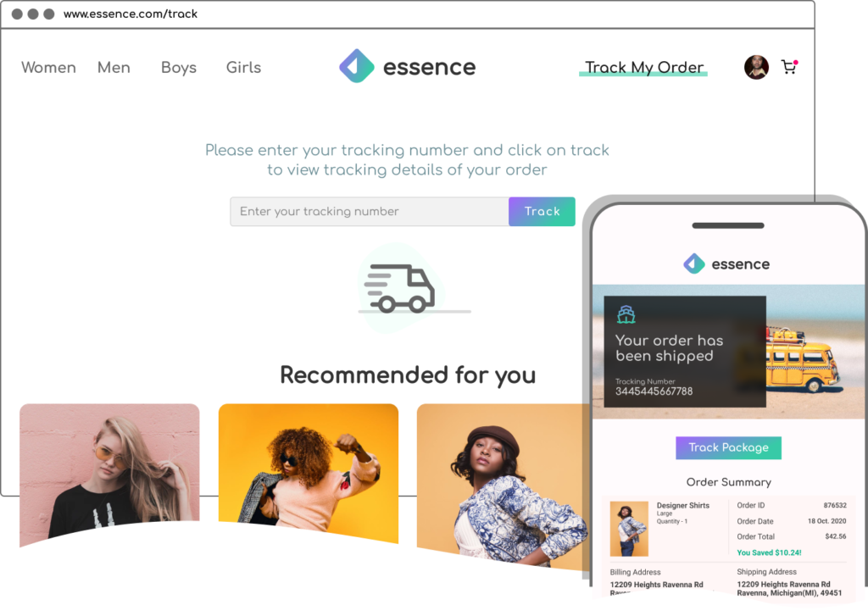Viewport: 868px width, 616px height.
Task: Select the Girls menu item
Action: point(243,68)
